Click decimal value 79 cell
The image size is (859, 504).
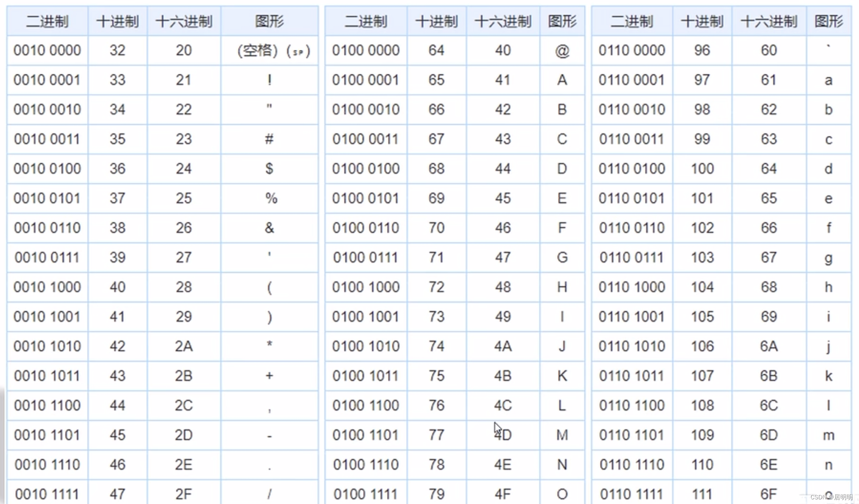click(436, 494)
